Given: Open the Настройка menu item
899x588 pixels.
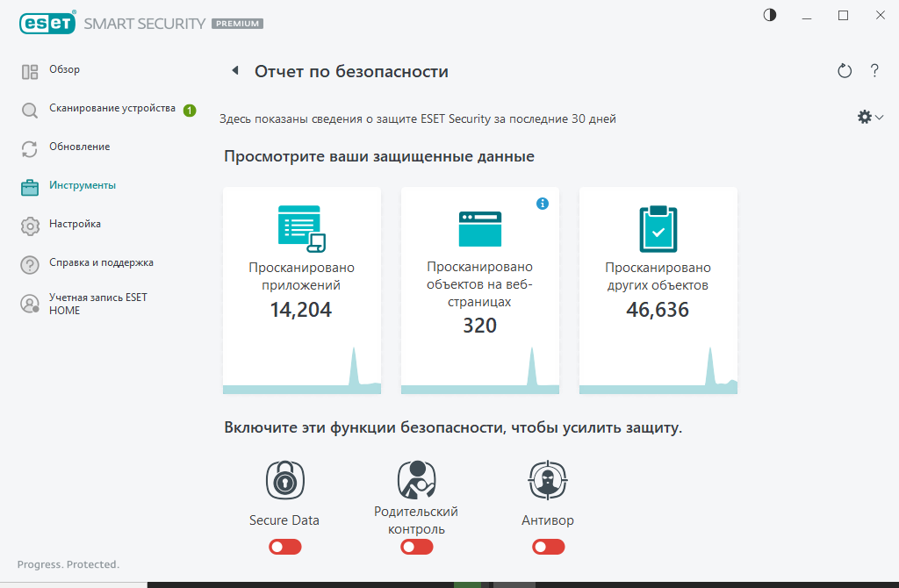Looking at the screenshot, I should [x=75, y=224].
